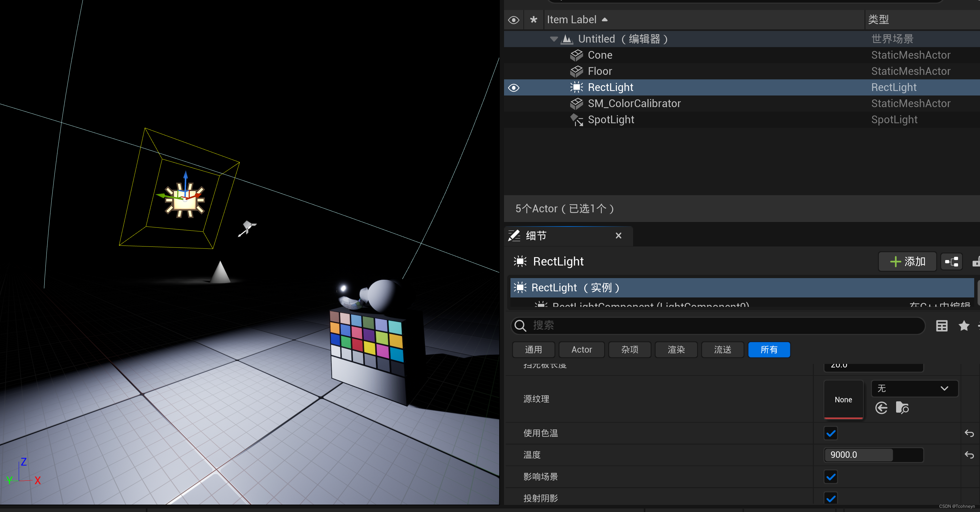Click the 温度 property label

pos(532,455)
